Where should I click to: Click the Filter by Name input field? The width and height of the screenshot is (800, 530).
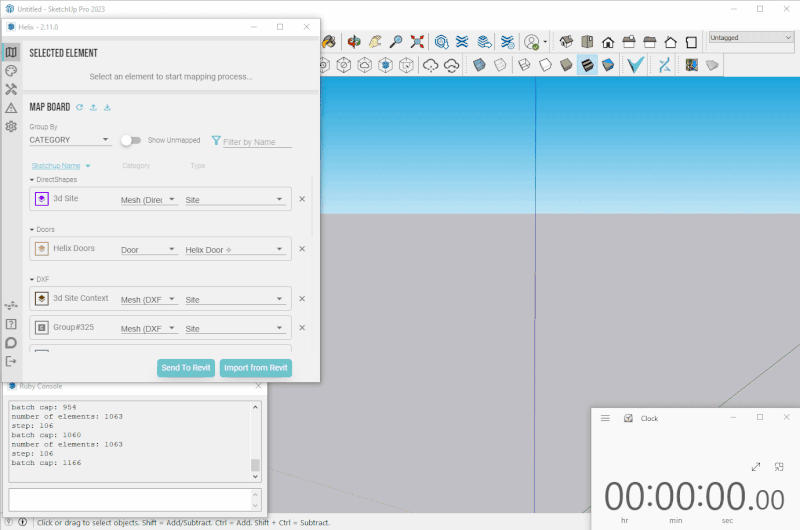pos(257,142)
